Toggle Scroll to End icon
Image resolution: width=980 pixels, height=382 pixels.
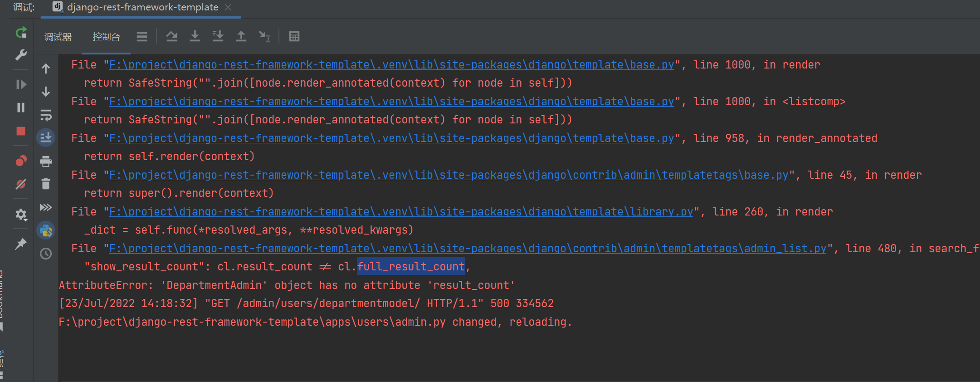(x=46, y=137)
